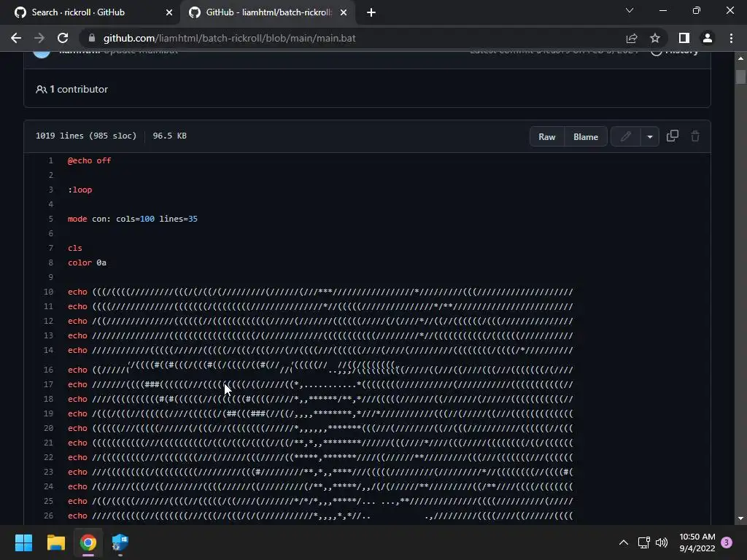
Task: Click line number 26
Action: point(49,516)
